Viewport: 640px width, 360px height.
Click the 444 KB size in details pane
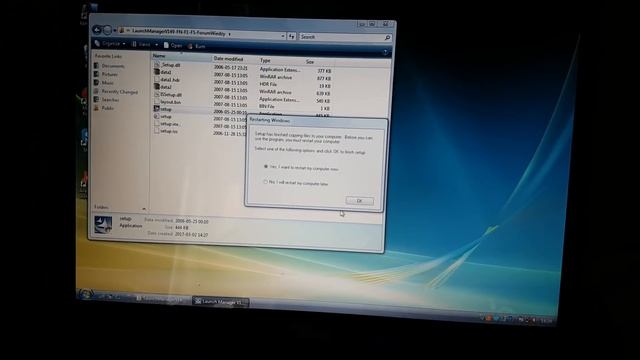coord(182,228)
